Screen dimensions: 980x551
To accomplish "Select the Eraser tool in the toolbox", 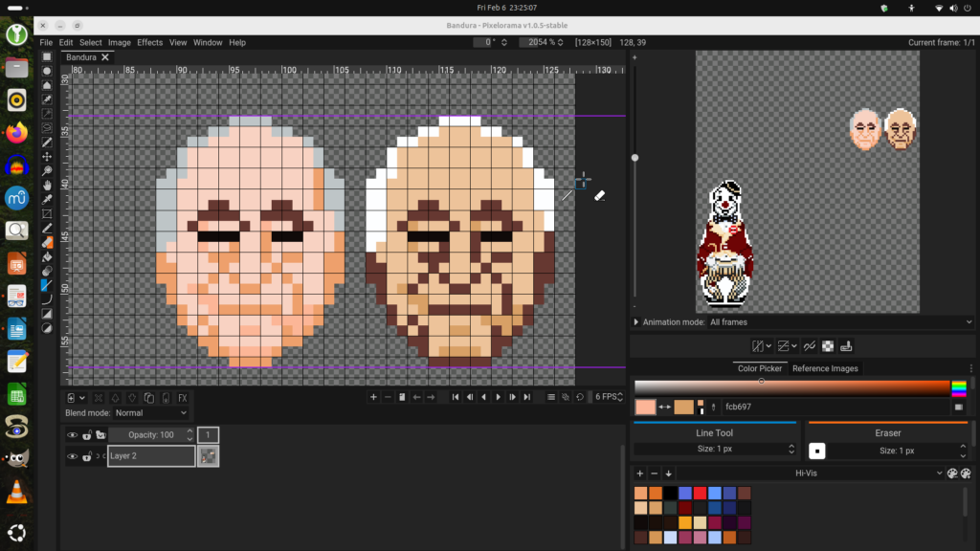I will click(x=47, y=242).
